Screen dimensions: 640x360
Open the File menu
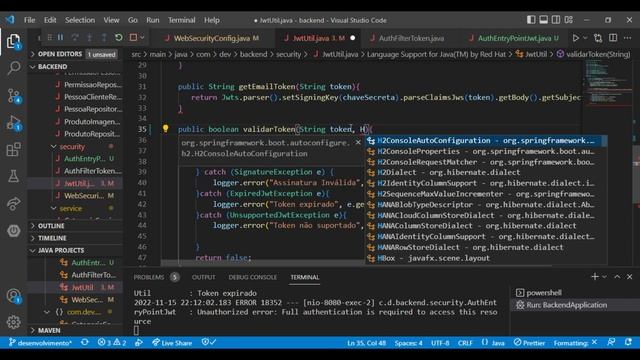pos(29,20)
